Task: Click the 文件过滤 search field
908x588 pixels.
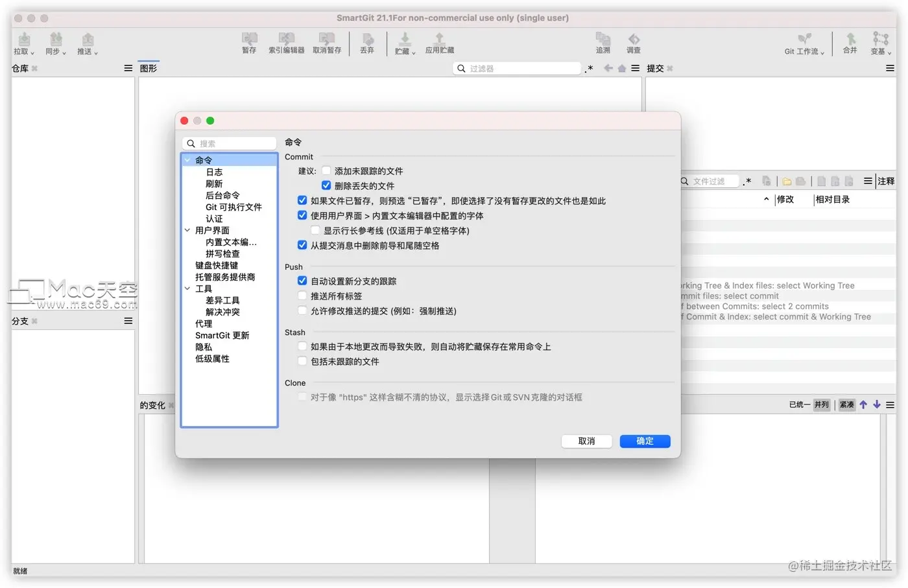Action: 710,182
